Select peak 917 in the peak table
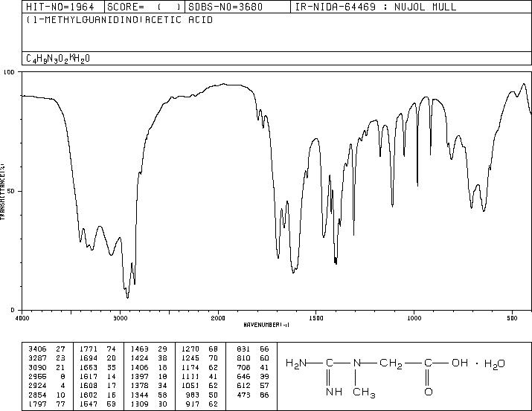Screen dimensions: 532x411 tap(193, 404)
